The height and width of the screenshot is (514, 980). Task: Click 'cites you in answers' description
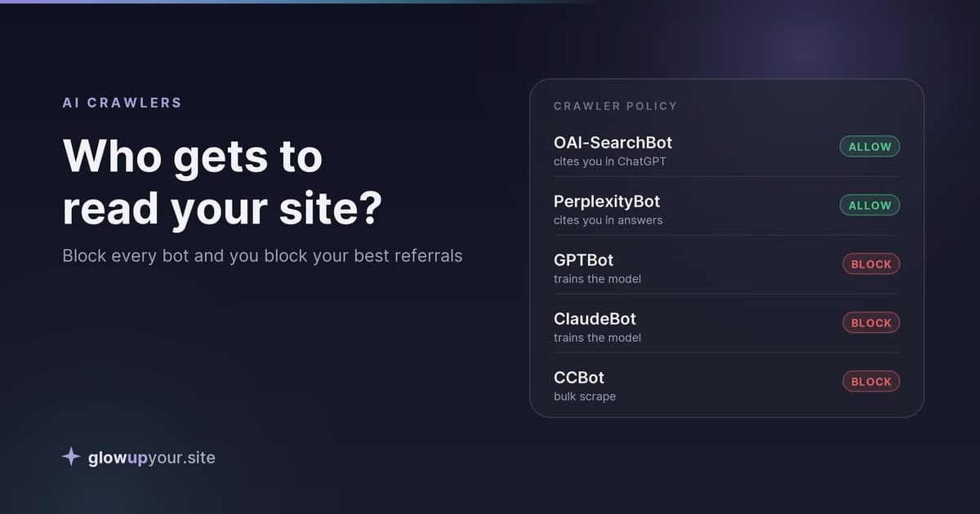(x=608, y=220)
